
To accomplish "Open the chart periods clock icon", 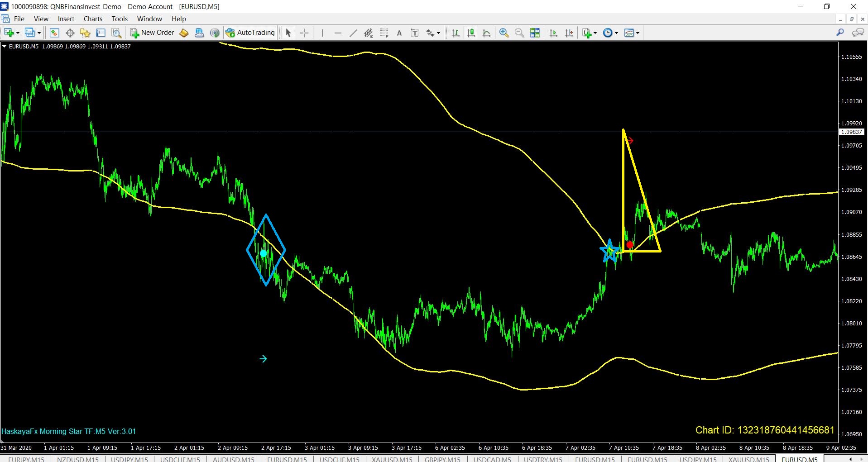I will point(608,33).
